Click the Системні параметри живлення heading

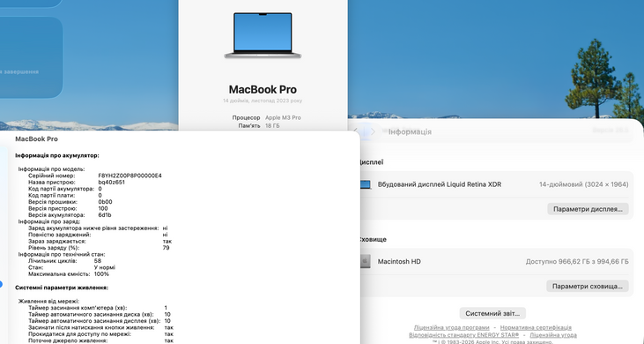[x=62, y=288]
